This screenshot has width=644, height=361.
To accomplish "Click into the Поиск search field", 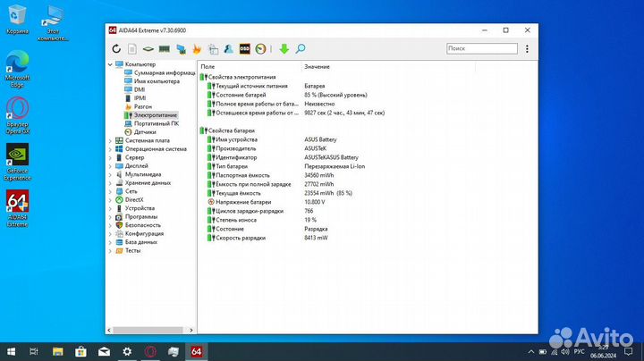I will coord(482,48).
